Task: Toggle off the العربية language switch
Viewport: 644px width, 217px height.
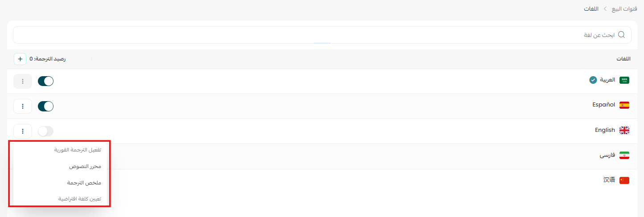Action: click(45, 81)
